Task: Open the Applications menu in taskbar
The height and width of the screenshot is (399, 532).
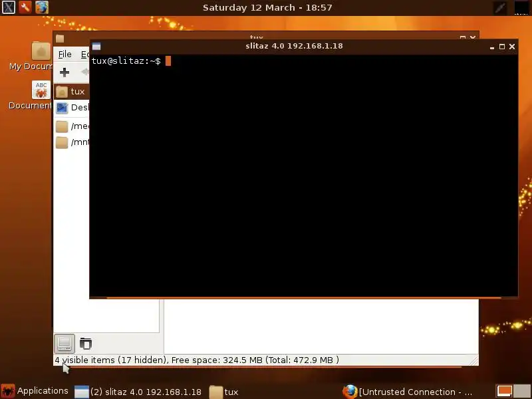Action: point(35,391)
